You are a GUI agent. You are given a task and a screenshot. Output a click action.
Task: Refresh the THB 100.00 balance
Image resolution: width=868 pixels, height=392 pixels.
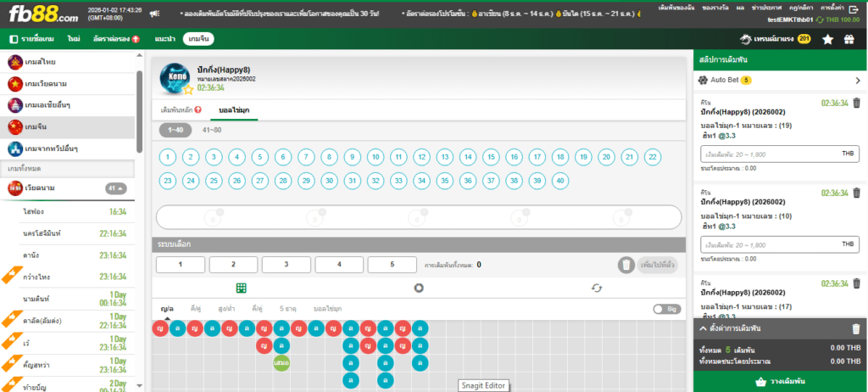(820, 20)
